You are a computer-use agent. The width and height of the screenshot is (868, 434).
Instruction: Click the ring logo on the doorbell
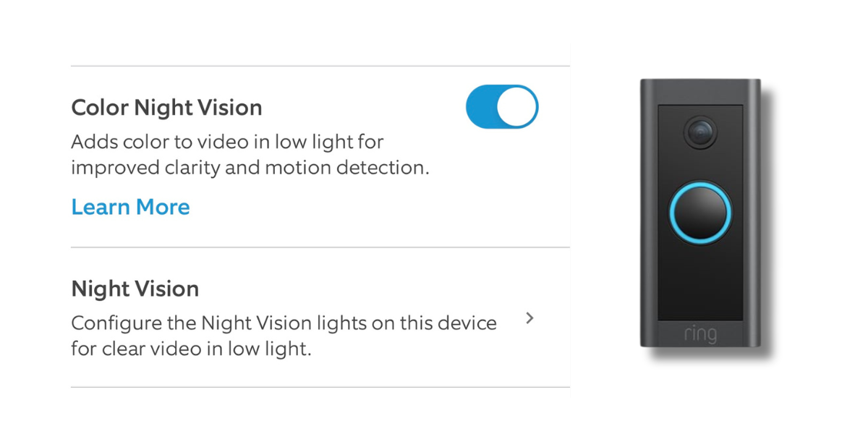[700, 333]
